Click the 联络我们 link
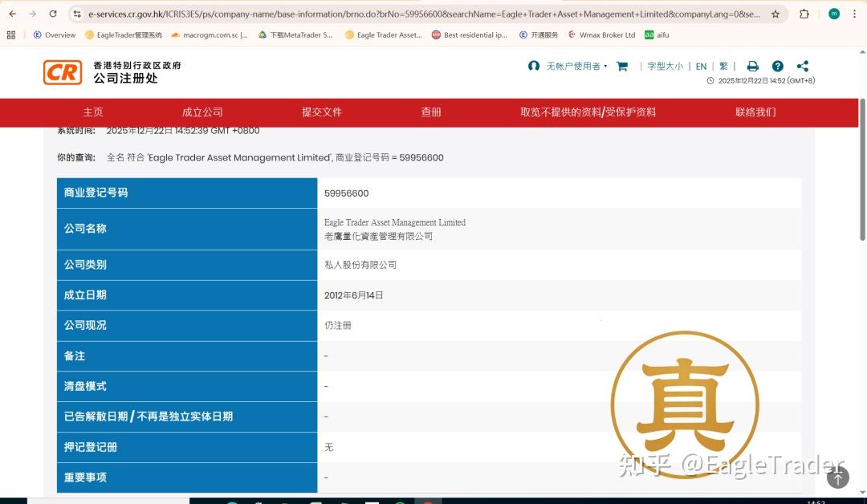Viewport: 867px width, 504px height. [754, 112]
